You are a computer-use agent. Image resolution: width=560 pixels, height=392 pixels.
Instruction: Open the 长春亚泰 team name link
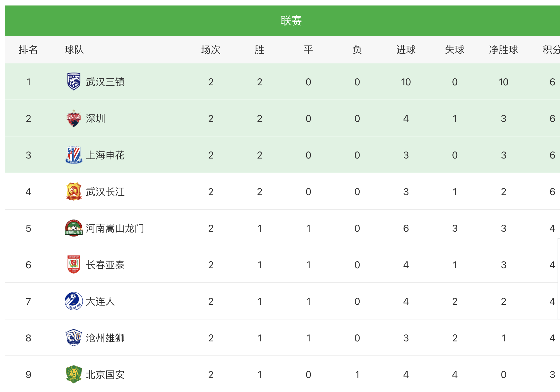[x=105, y=265]
